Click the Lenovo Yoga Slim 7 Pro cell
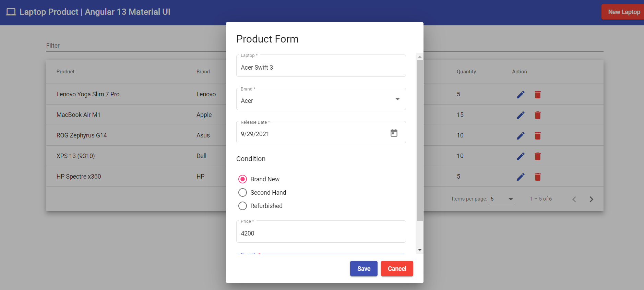Screen dimensions: 644x290 [88, 94]
